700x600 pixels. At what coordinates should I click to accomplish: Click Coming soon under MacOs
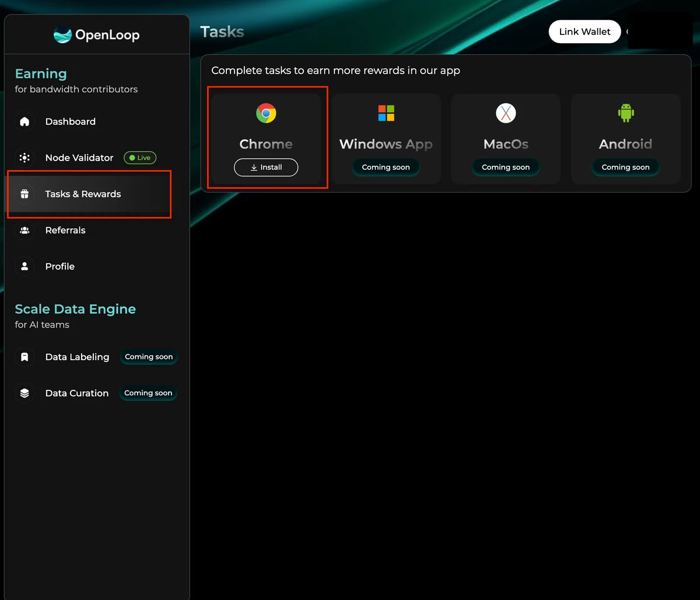(x=506, y=167)
